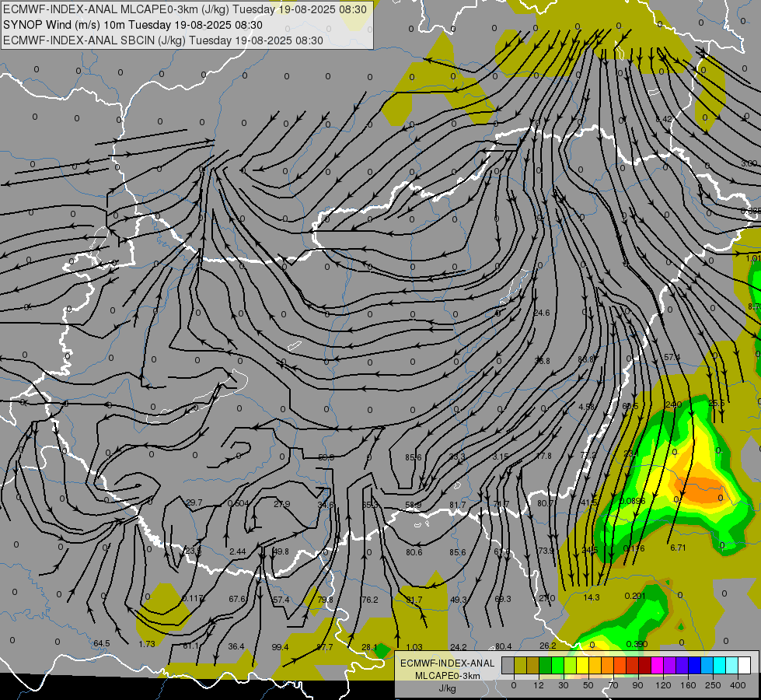The width and height of the screenshot is (761, 700).
Task: Click the legend title ECMWF-INDEX-ANAL
Action: pyautogui.click(x=448, y=663)
